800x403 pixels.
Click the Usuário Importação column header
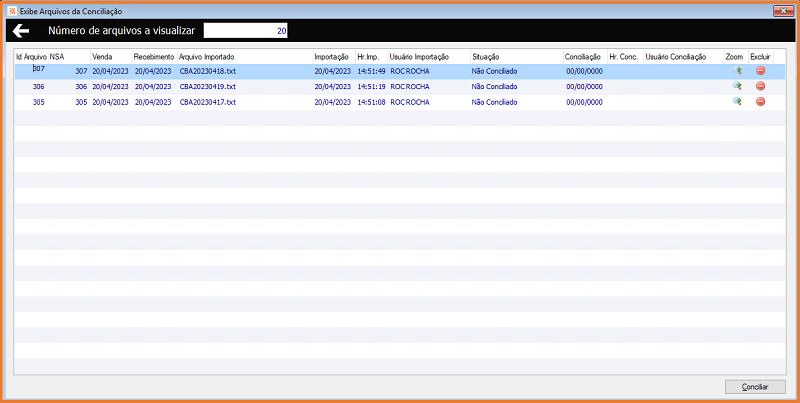[429, 57]
